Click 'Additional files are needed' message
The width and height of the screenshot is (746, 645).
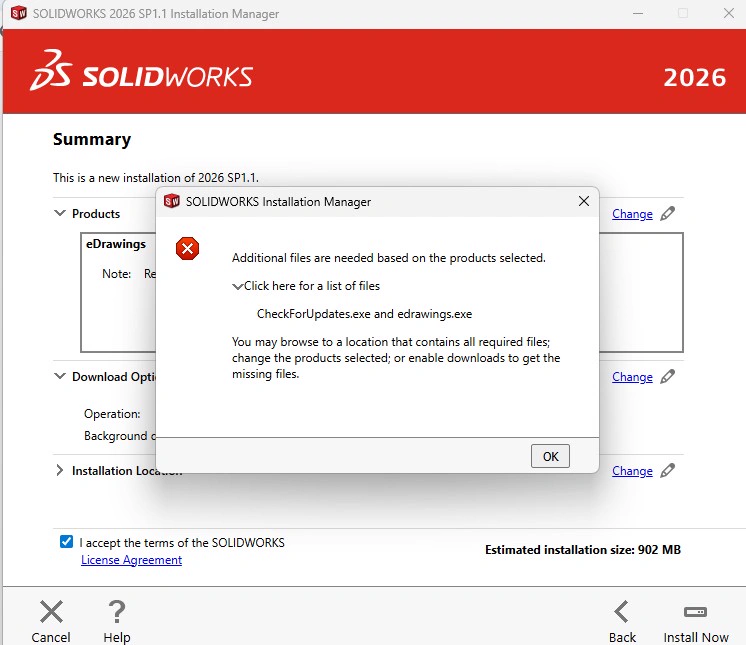(x=389, y=258)
